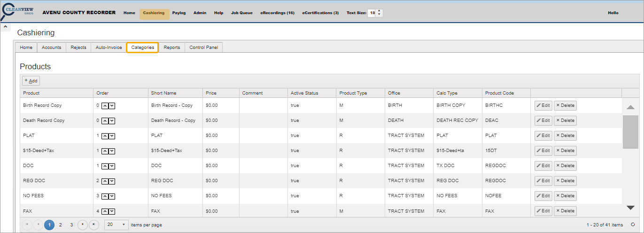Delete the NO FEES product
This screenshot has width=644, height=233.
565,196
